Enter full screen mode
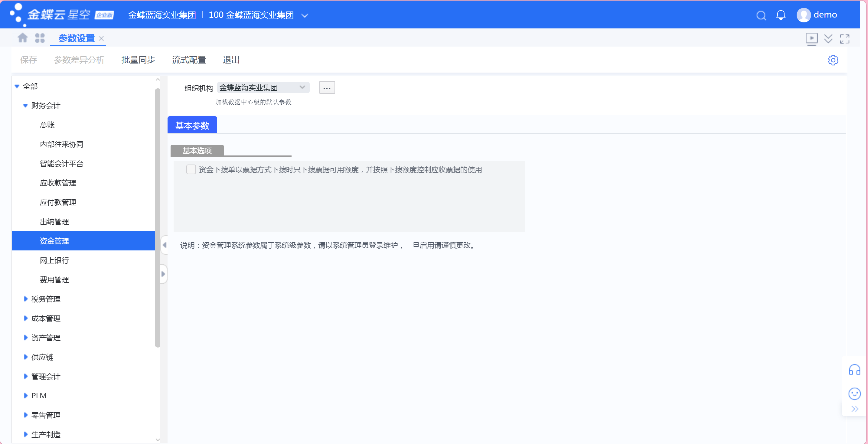The width and height of the screenshot is (868, 444). 844,39
